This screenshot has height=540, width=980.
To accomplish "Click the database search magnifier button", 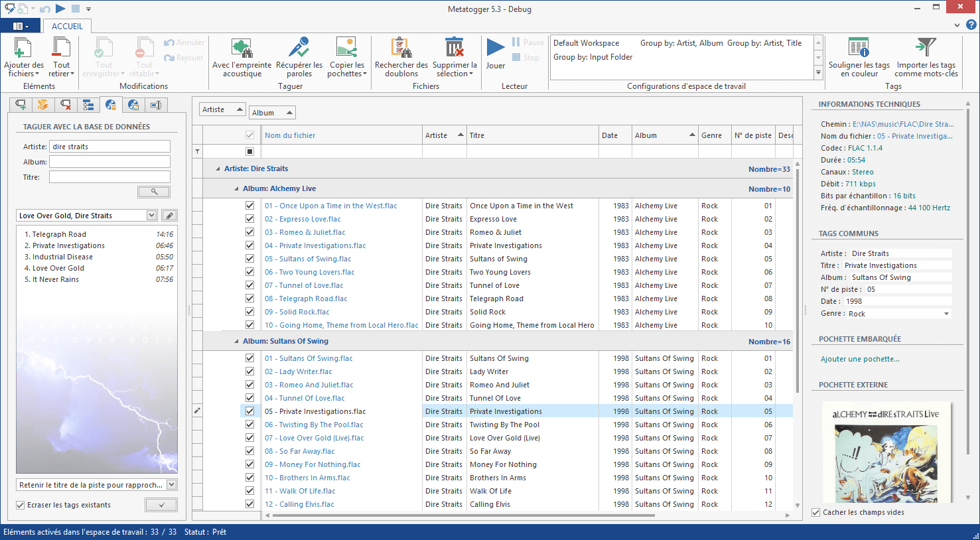I will [154, 192].
